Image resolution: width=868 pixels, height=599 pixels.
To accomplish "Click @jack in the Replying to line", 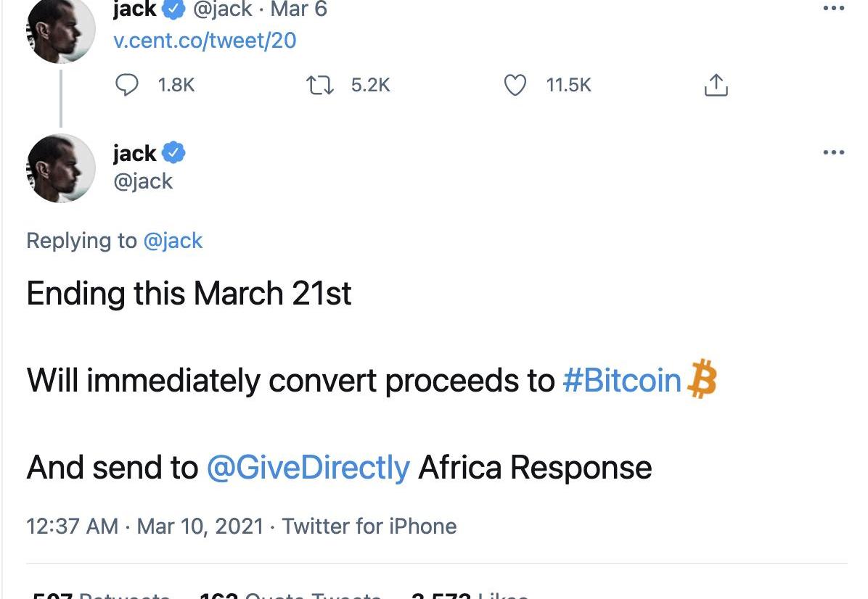I will [173, 240].
